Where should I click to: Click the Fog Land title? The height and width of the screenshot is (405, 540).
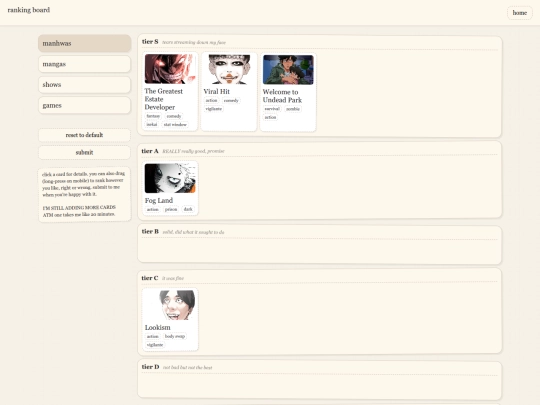tap(159, 200)
